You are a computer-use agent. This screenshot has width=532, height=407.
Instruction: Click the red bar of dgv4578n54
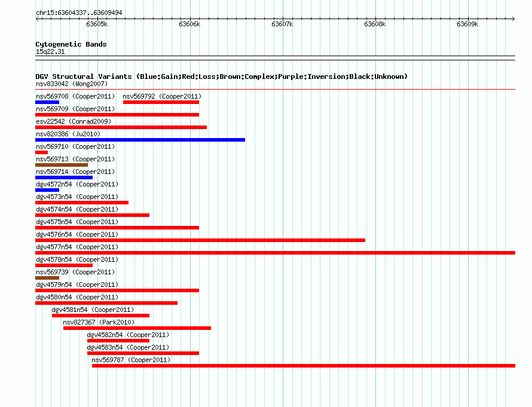64,265
